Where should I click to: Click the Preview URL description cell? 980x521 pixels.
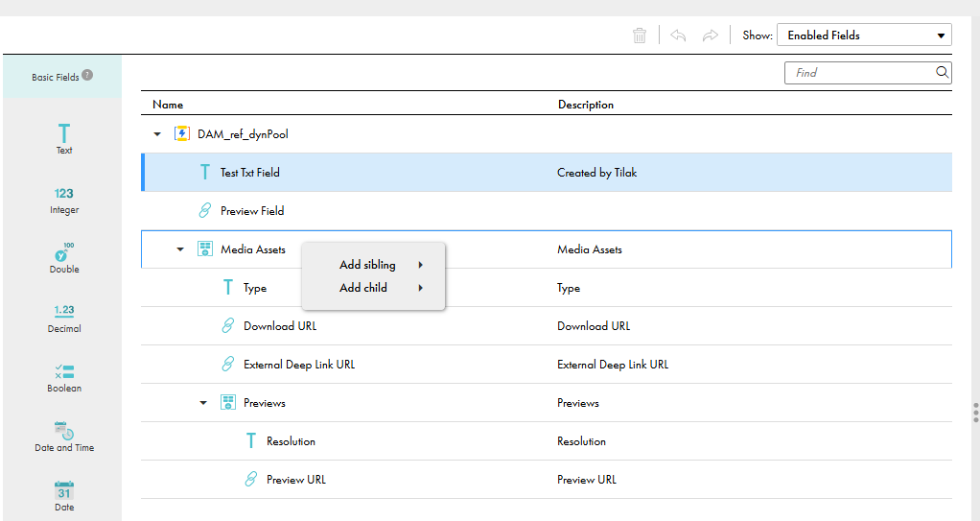click(587, 480)
